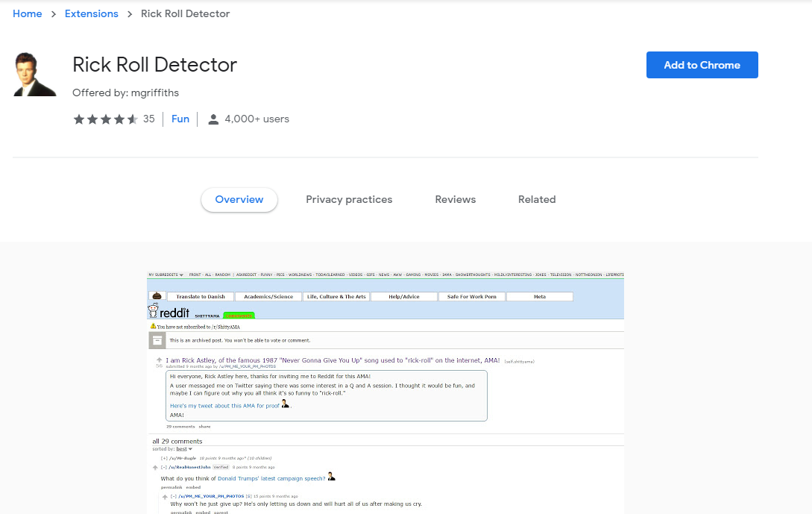Screen dimensions: 812x514
Task: Click the users person icon
Action: pos(213,119)
